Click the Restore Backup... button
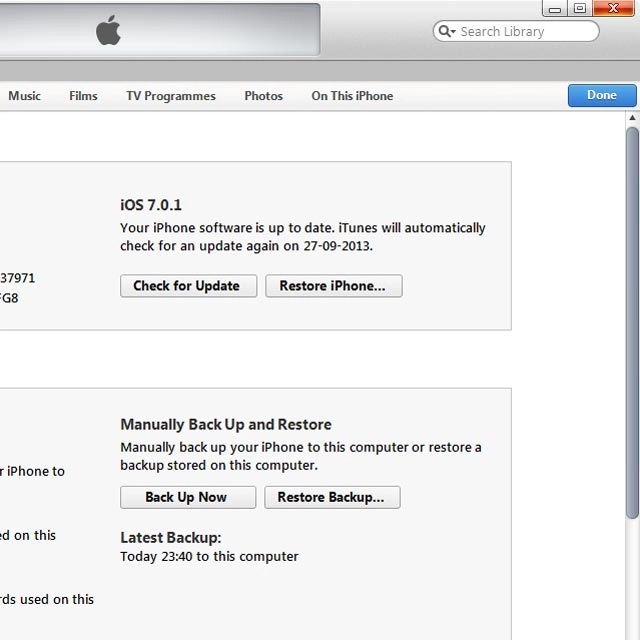The width and height of the screenshot is (640, 640). (x=331, y=497)
